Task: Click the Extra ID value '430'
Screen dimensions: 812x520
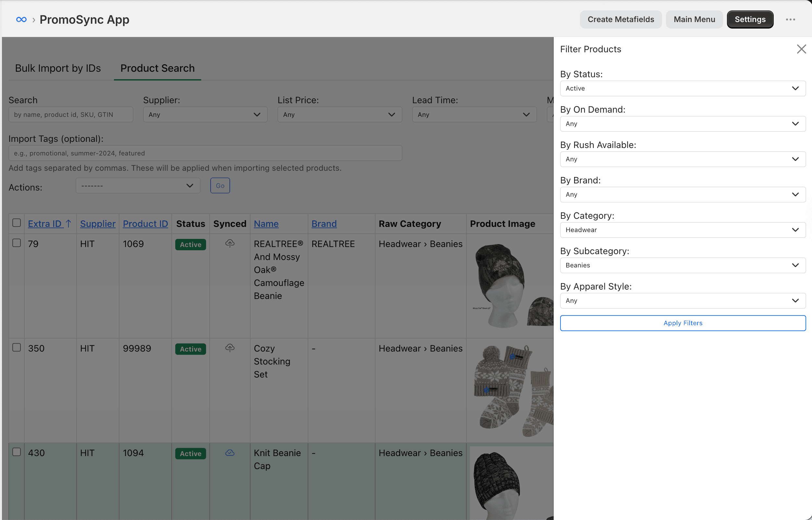Action: tap(36, 453)
